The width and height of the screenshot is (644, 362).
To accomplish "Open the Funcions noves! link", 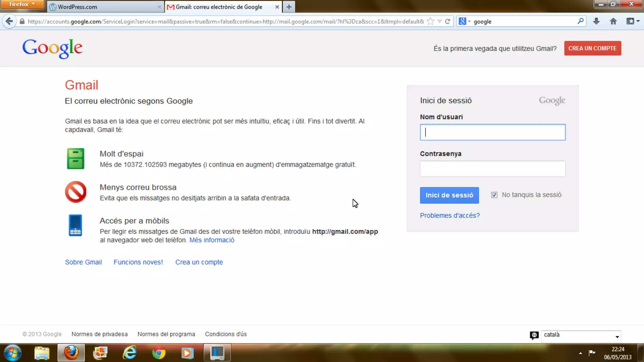I will 138,262.
